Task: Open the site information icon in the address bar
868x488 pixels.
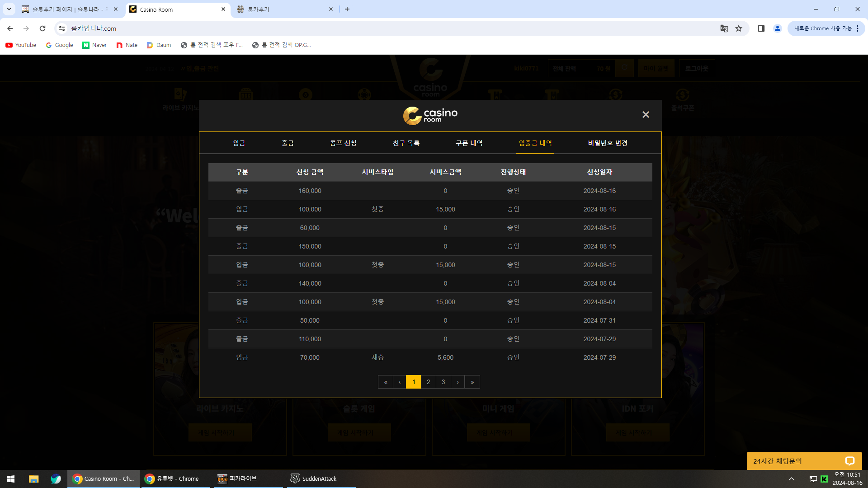Action: pos(62,28)
